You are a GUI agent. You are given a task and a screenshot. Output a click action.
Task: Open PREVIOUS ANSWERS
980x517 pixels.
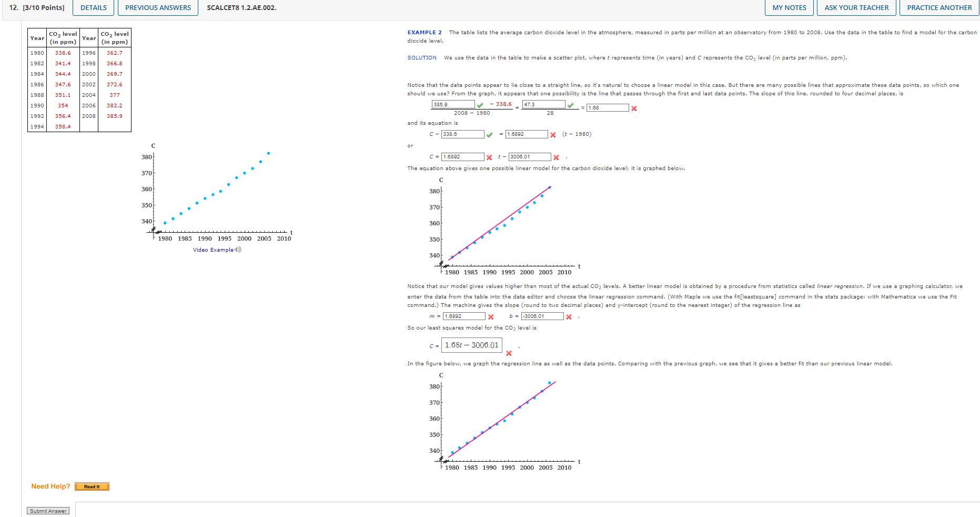158,8
